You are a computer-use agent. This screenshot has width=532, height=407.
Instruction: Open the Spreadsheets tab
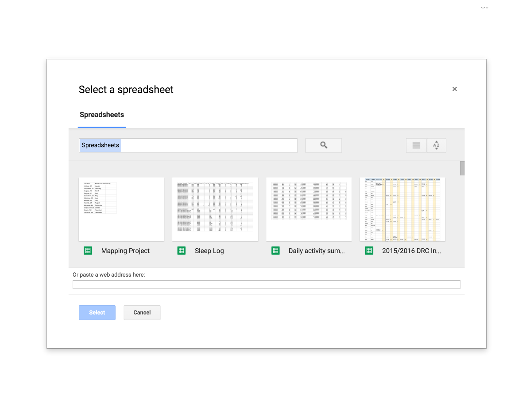[102, 115]
